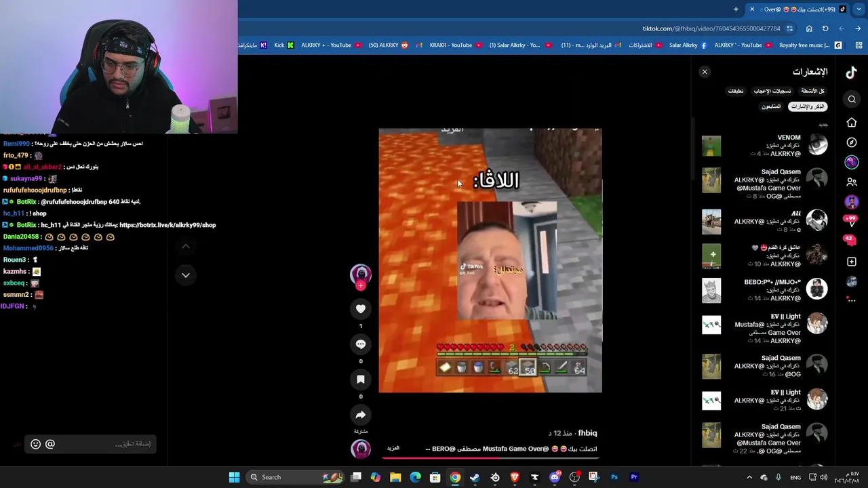Open the video's comments bubble icon
868x488 pixels.
361,344
